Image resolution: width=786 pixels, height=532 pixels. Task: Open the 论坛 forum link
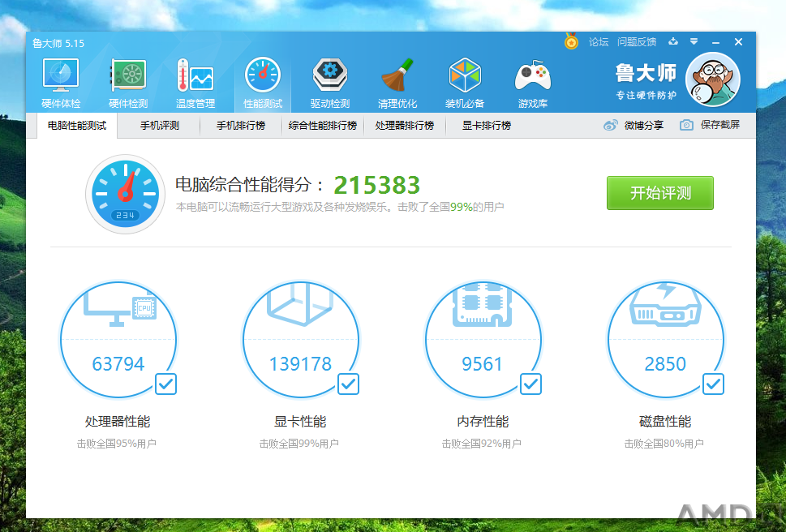coord(599,41)
